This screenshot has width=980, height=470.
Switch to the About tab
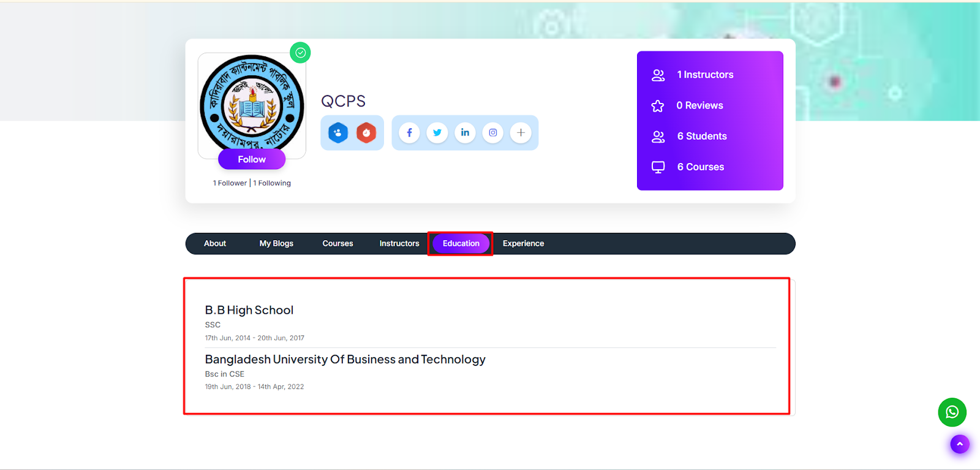click(x=215, y=243)
